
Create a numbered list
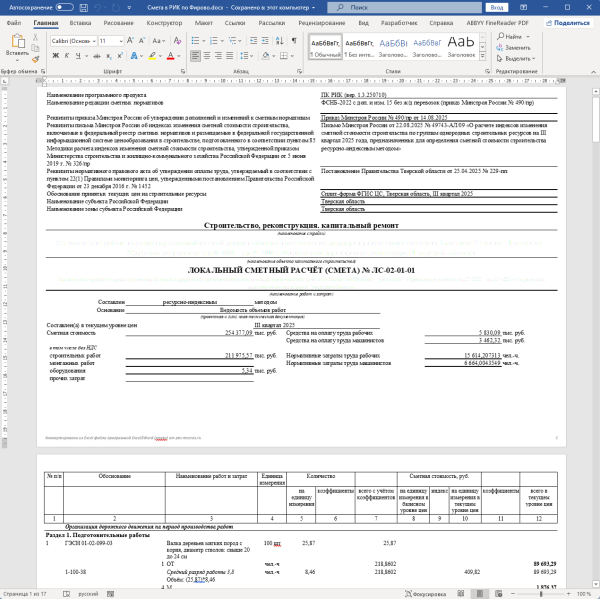(214, 41)
